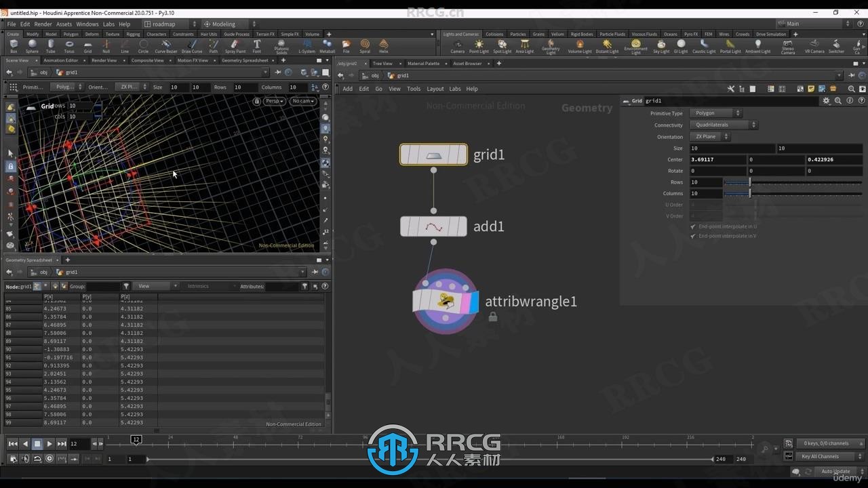This screenshot has height=488, width=868.
Task: Add a Camera from the shelf
Action: [458, 46]
